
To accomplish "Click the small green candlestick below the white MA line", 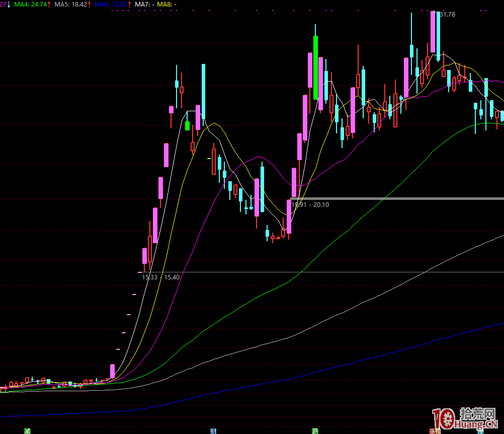I will 187,125.
